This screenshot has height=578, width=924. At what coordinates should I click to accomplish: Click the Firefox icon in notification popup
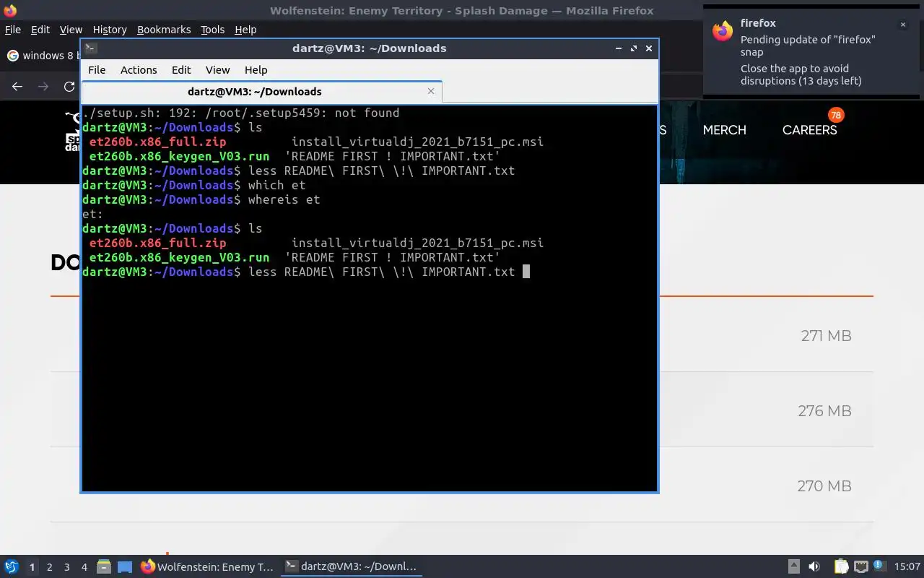pyautogui.click(x=723, y=31)
